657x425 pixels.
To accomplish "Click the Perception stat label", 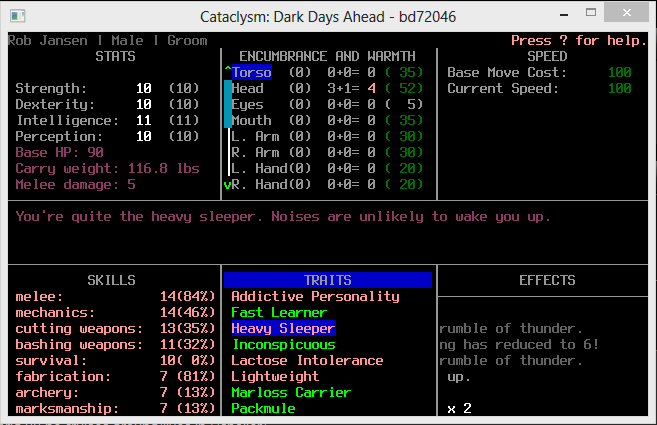I will click(59, 136).
